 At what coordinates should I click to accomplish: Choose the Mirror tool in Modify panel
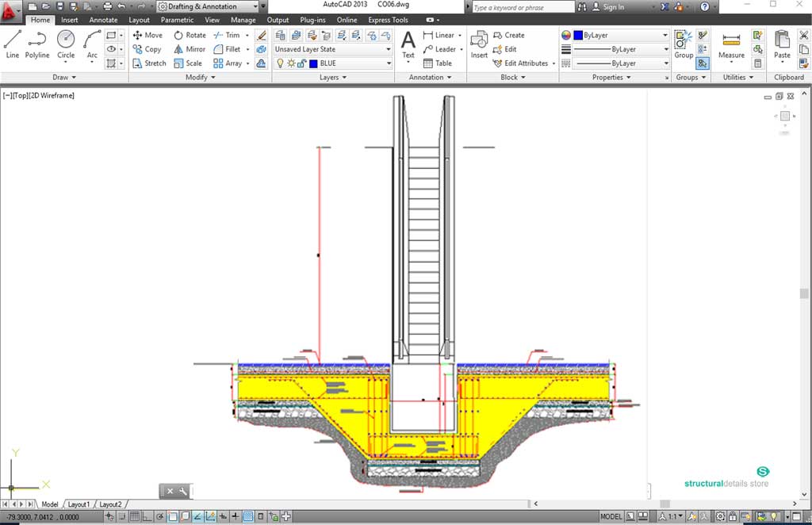coord(190,49)
